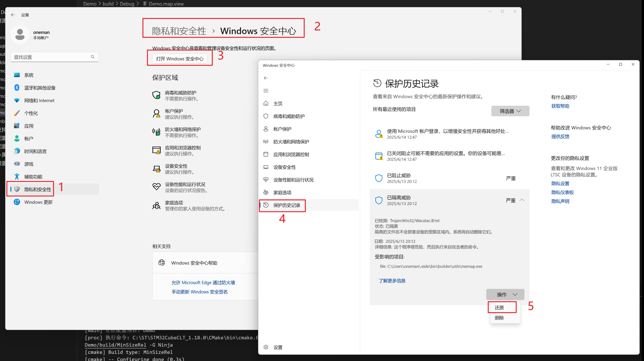Open 设备安全性 laptop icon in 保护区域
644x361 pixels.
157,169
